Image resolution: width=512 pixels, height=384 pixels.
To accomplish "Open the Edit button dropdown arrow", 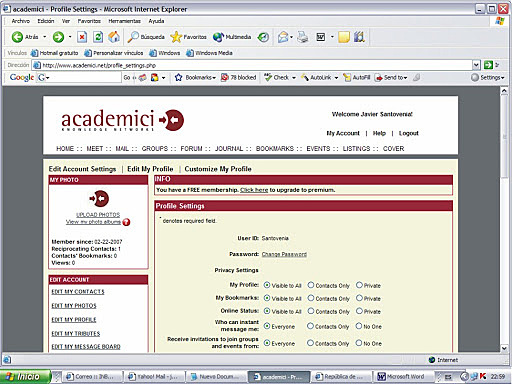I will pyautogui.click(x=332, y=37).
